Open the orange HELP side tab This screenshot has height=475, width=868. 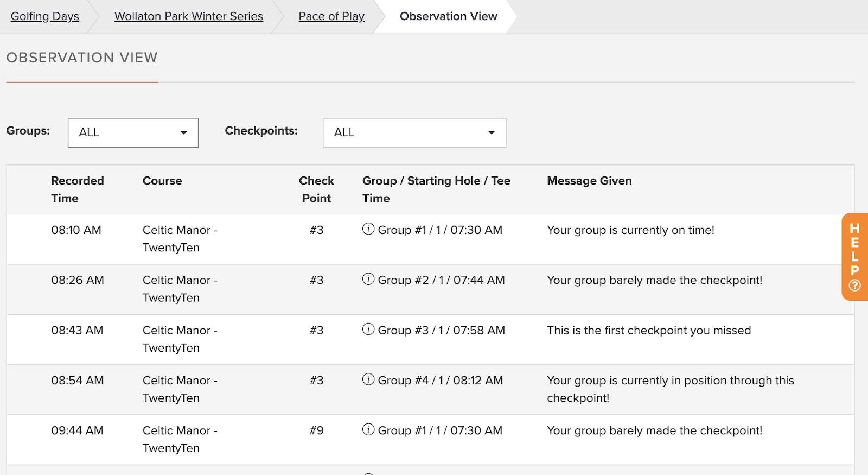(855, 257)
